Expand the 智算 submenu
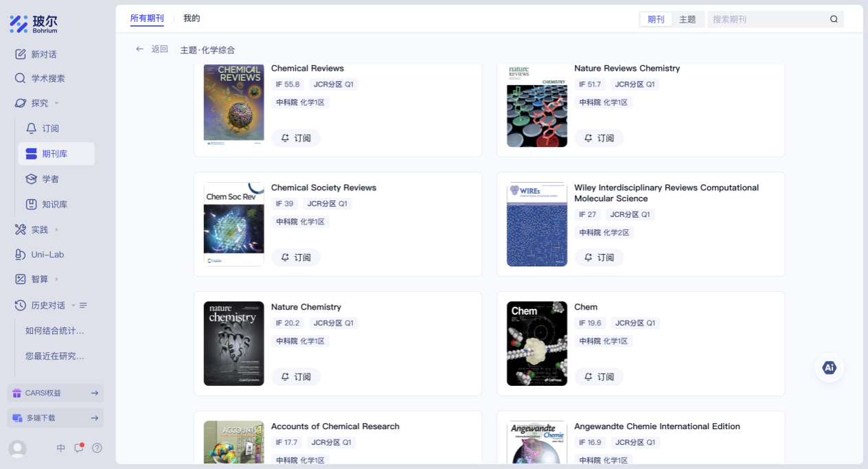 click(x=56, y=279)
